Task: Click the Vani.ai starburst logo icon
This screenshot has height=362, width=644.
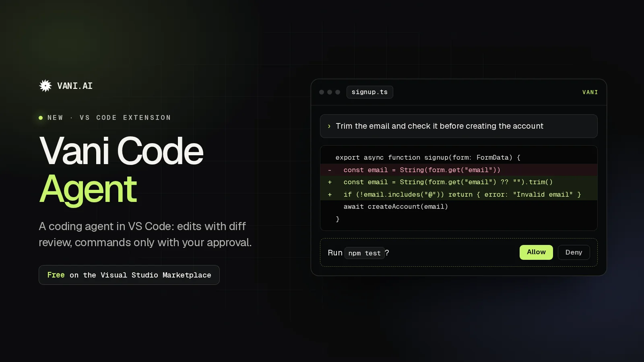Action: [x=45, y=86]
